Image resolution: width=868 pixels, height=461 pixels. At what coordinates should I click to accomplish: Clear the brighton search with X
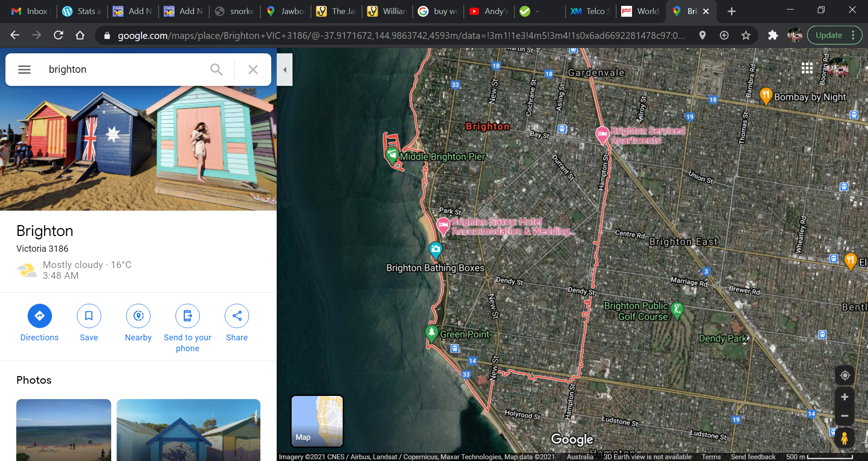253,70
